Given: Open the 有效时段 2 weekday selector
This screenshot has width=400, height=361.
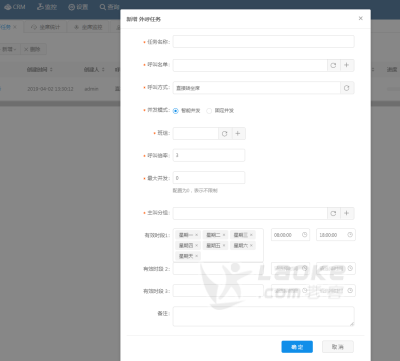Looking at the screenshot, I should pyautogui.click(x=218, y=269).
